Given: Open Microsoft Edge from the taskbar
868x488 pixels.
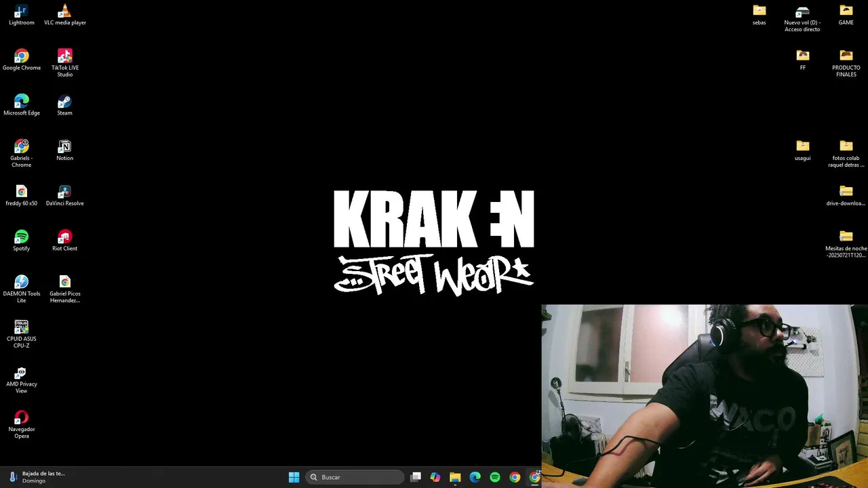Looking at the screenshot, I should (x=475, y=477).
